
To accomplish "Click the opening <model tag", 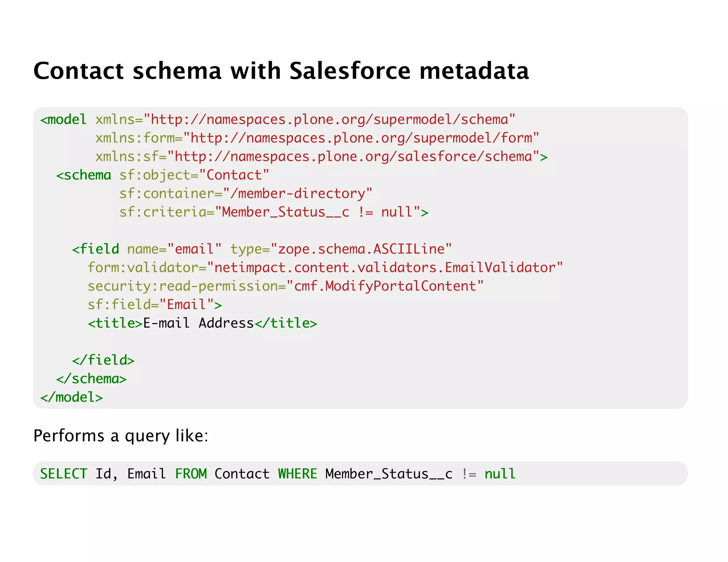I will (x=63, y=120).
